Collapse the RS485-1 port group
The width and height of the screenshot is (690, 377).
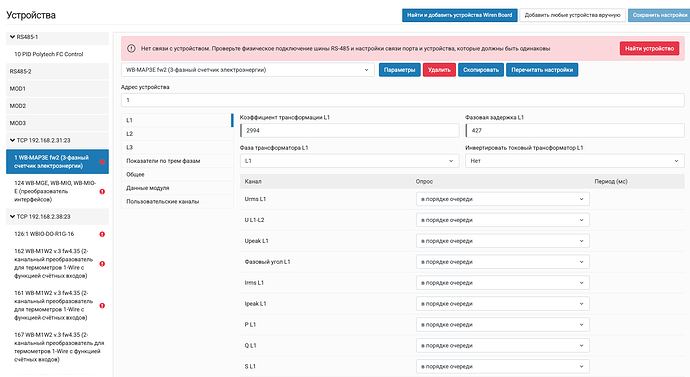click(x=12, y=37)
